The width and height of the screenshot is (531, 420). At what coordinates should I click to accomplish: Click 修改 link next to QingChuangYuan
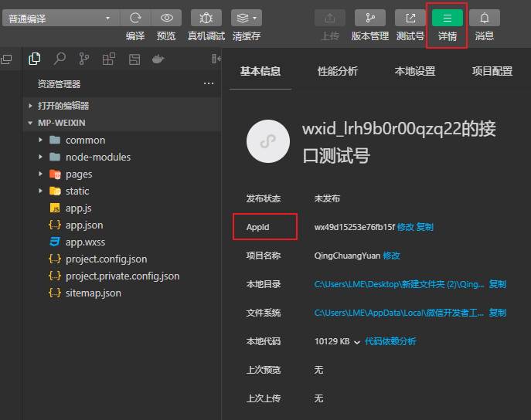pyautogui.click(x=391, y=256)
